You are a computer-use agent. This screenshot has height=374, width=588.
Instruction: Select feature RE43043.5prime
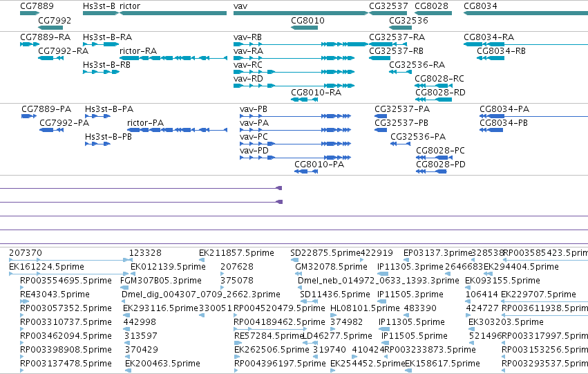(x=55, y=294)
